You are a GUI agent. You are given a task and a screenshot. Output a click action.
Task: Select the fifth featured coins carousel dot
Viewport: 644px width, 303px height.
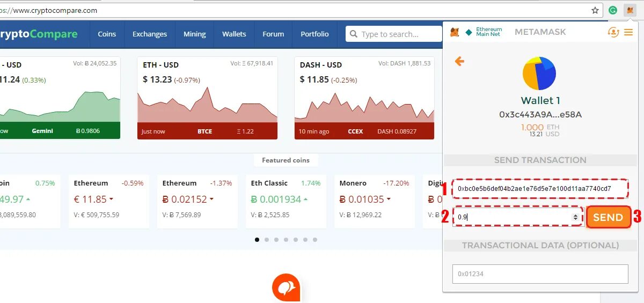(296, 240)
